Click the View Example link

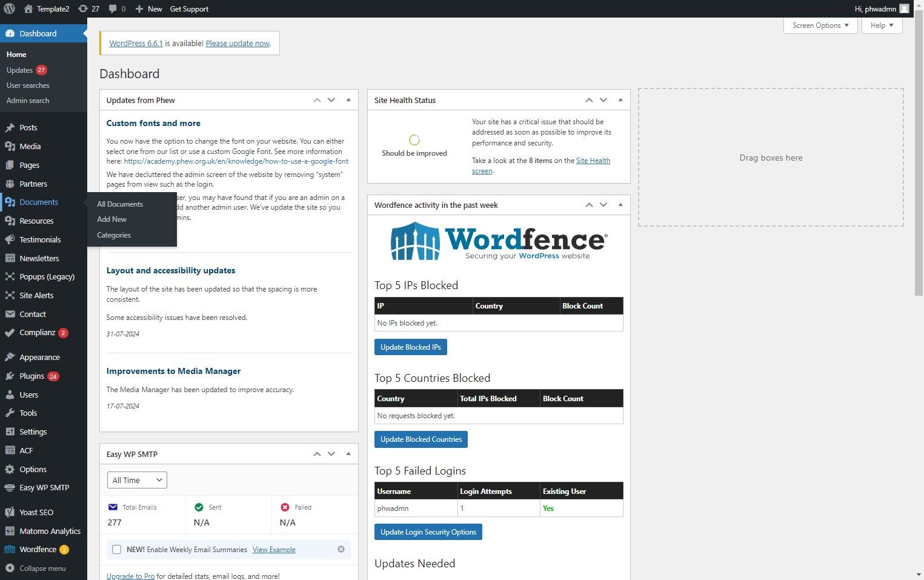[274, 550]
